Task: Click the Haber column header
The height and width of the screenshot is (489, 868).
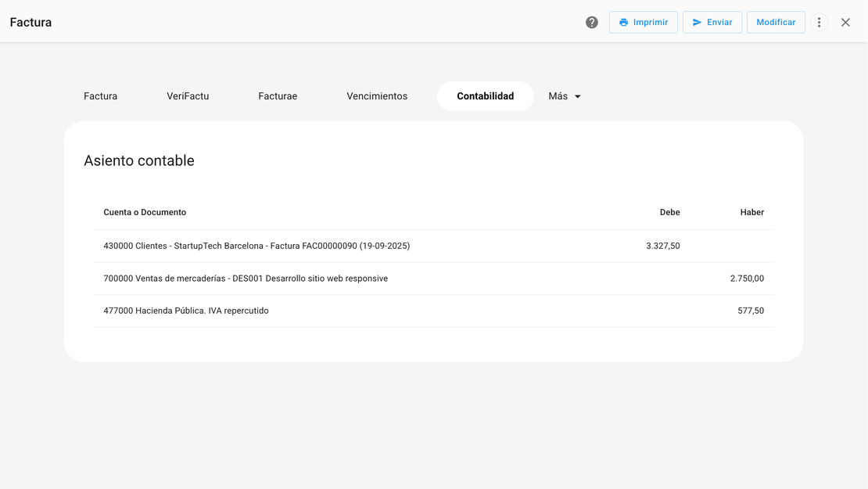Action: pos(751,212)
